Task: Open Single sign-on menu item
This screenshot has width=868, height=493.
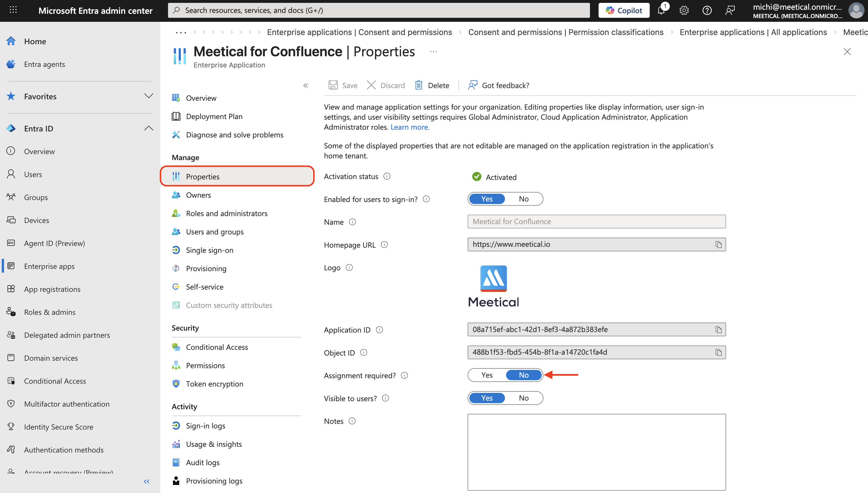Action: 209,250
